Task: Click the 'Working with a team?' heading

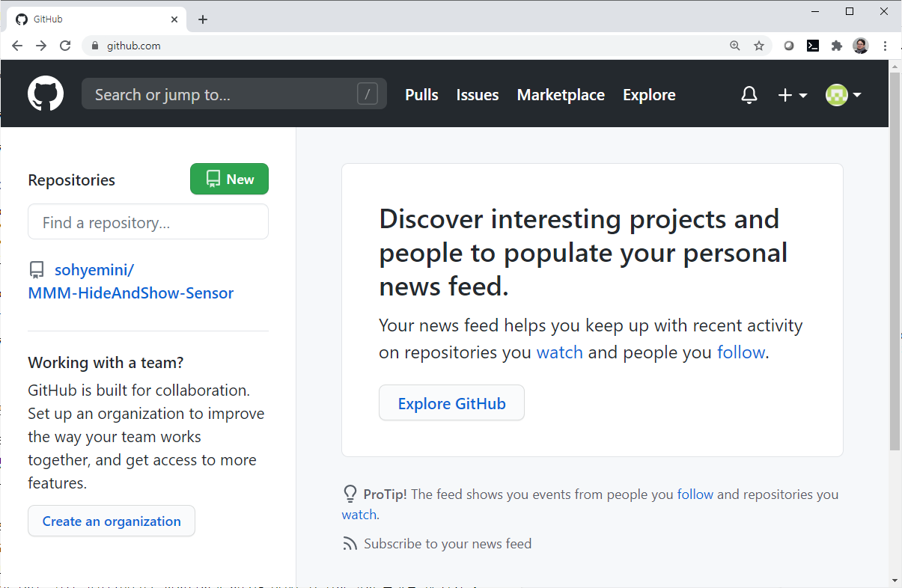Action: coord(106,363)
